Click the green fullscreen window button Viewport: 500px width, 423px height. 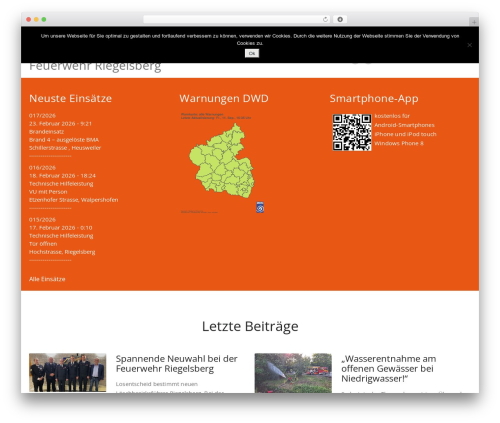pyautogui.click(x=44, y=20)
